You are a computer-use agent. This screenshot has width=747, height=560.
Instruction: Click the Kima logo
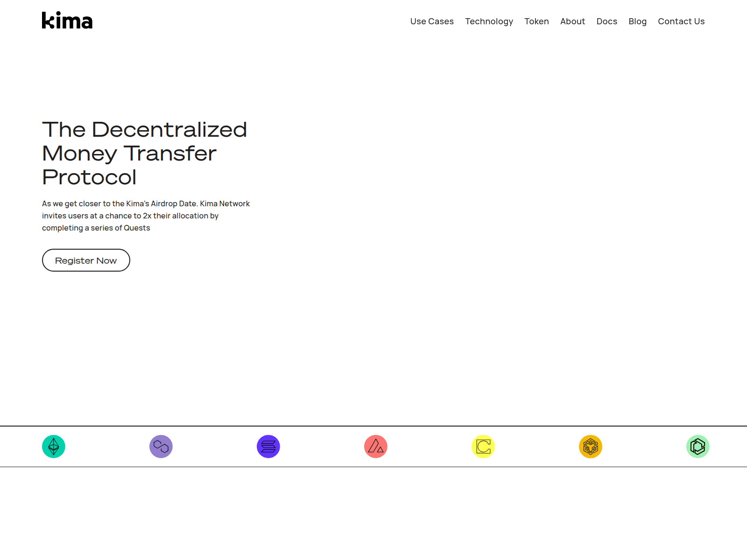[x=67, y=21]
